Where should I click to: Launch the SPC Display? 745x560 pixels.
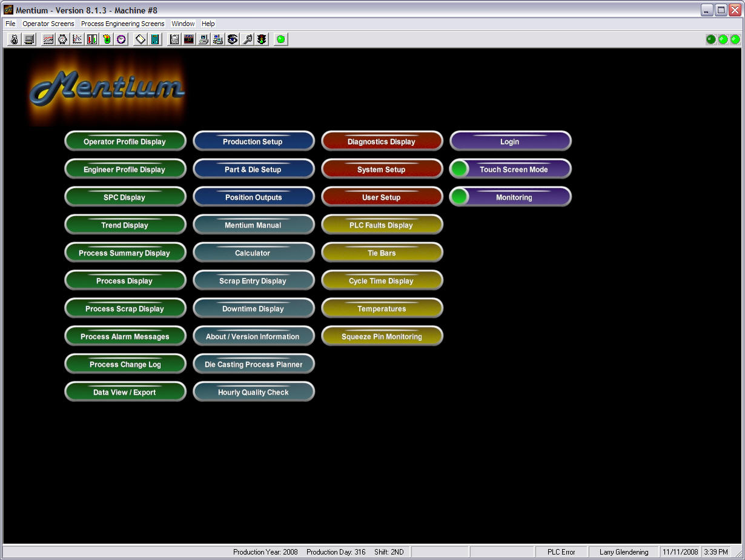point(125,197)
